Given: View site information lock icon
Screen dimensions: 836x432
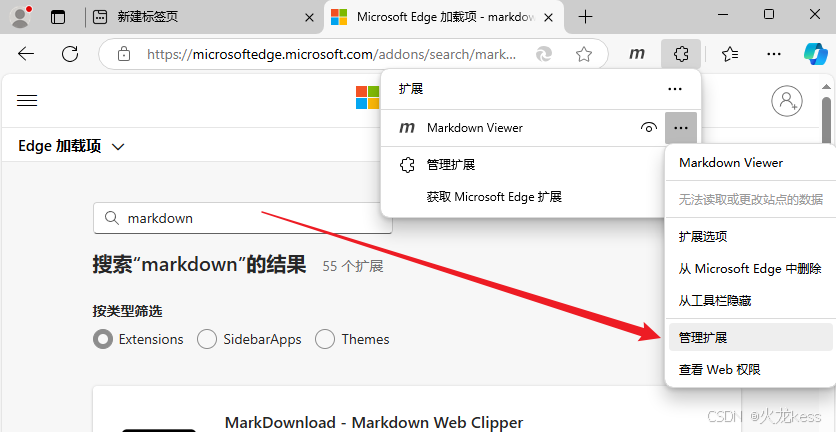Looking at the screenshot, I should pyautogui.click(x=124, y=54).
